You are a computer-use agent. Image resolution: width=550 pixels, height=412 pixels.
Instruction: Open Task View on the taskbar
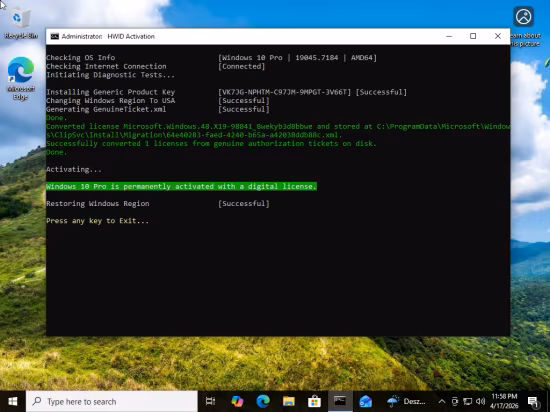click(x=210, y=401)
